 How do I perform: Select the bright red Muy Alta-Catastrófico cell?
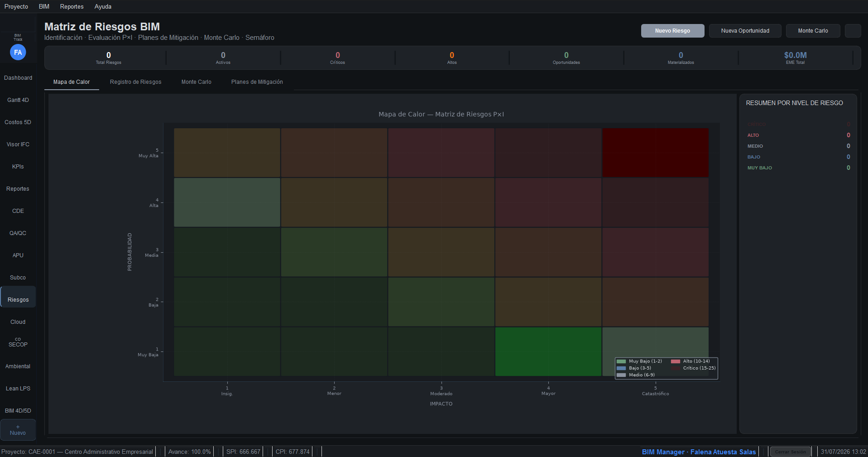click(x=656, y=153)
